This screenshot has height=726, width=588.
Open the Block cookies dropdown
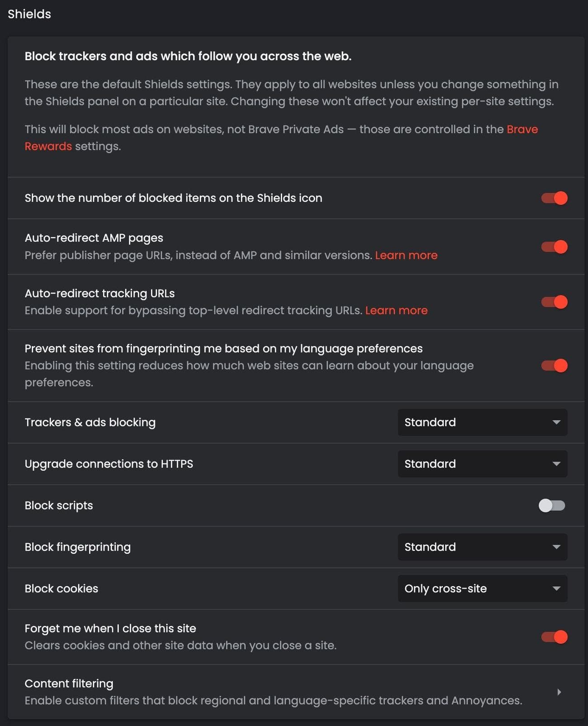pos(482,588)
